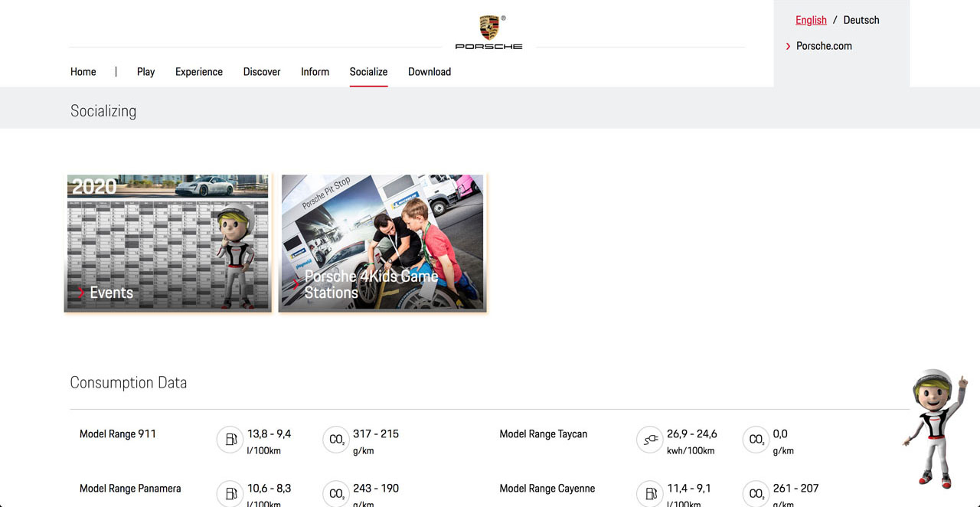
Task: Click the 11,4 - 9,1 consumption value
Action: [x=689, y=488]
